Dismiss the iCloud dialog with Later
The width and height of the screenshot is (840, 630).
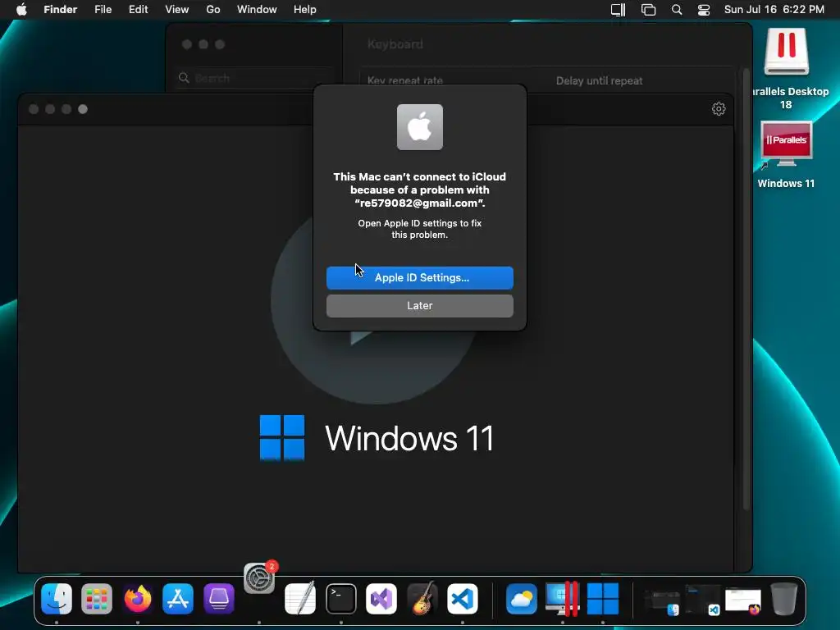419,306
